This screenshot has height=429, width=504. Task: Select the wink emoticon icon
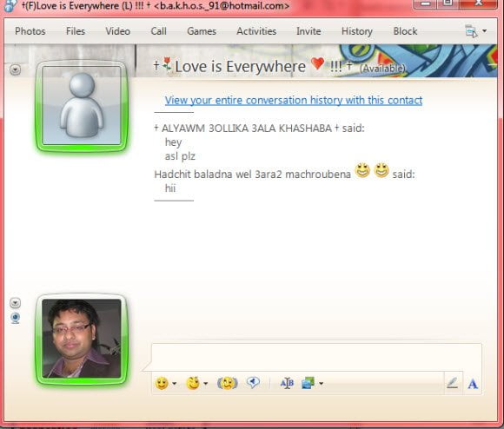193,383
